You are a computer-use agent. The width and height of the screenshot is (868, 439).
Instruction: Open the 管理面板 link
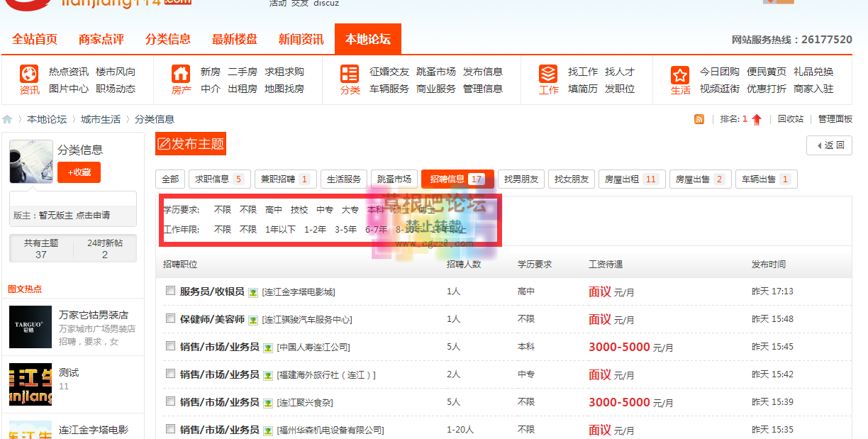[836, 118]
